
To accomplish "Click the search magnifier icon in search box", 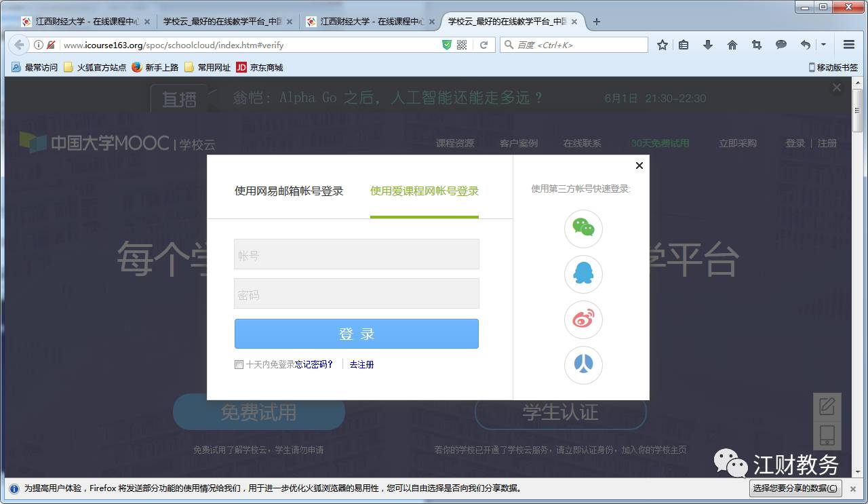I will 509,45.
